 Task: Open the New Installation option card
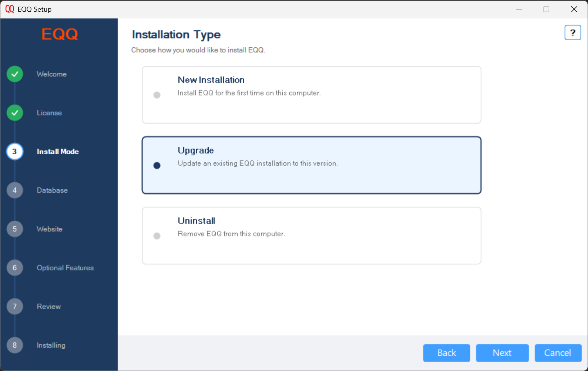tap(311, 95)
